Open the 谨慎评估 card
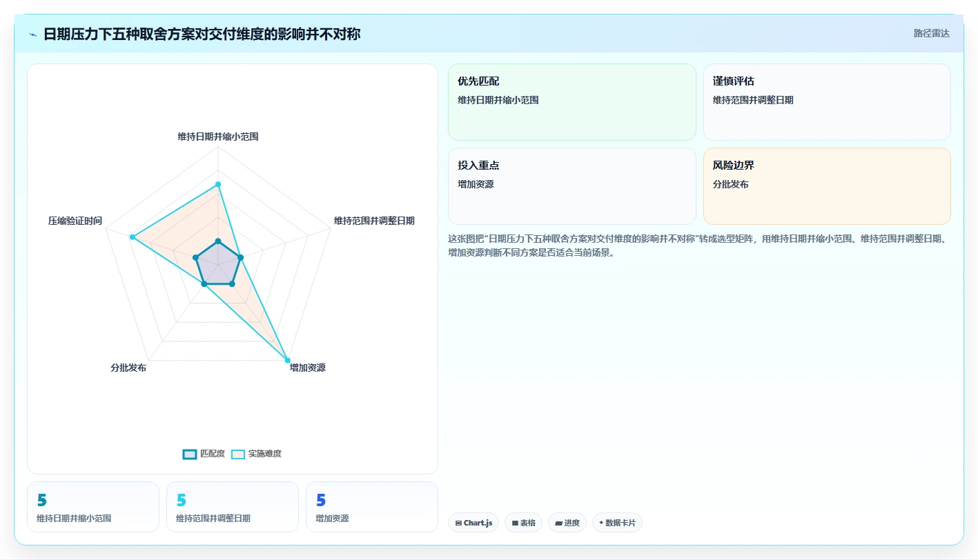This screenshot has height=560, width=978. (827, 102)
